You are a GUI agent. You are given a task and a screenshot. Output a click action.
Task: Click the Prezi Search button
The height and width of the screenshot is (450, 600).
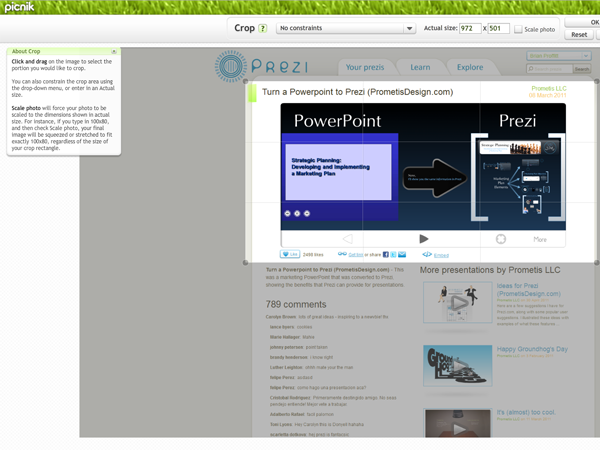[x=582, y=69]
